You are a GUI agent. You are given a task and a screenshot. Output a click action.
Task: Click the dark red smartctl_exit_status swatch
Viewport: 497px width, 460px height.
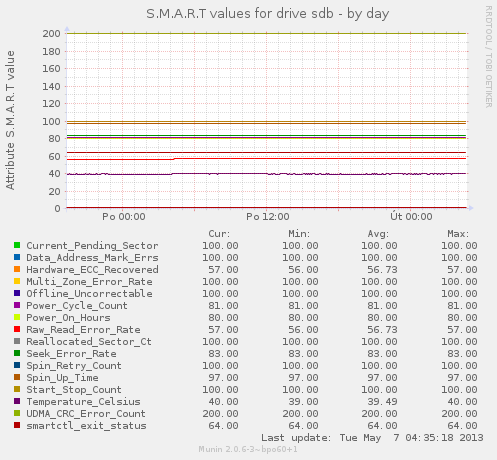(17, 425)
